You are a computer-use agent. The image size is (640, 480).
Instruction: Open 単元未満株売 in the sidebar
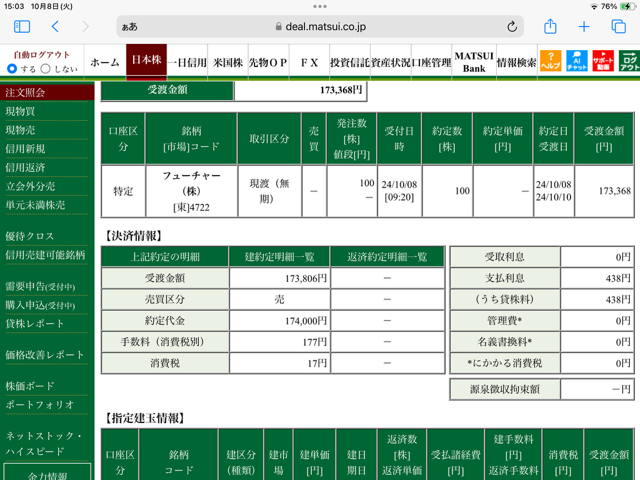point(35,205)
